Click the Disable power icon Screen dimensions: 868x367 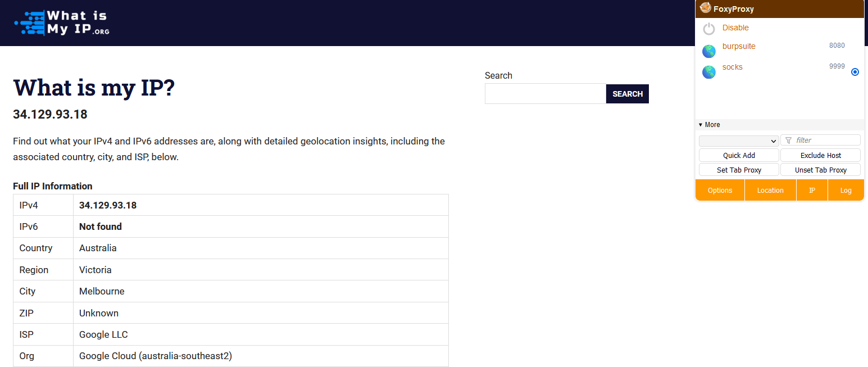tap(709, 29)
